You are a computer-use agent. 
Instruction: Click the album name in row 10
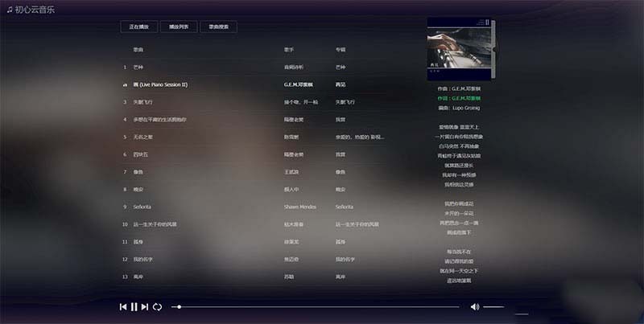[x=357, y=225]
